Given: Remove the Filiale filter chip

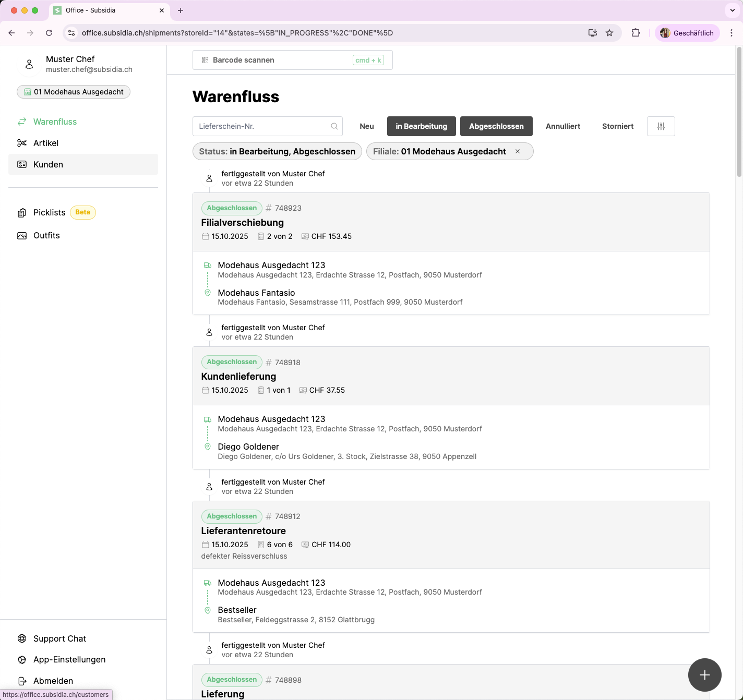Looking at the screenshot, I should [x=518, y=151].
